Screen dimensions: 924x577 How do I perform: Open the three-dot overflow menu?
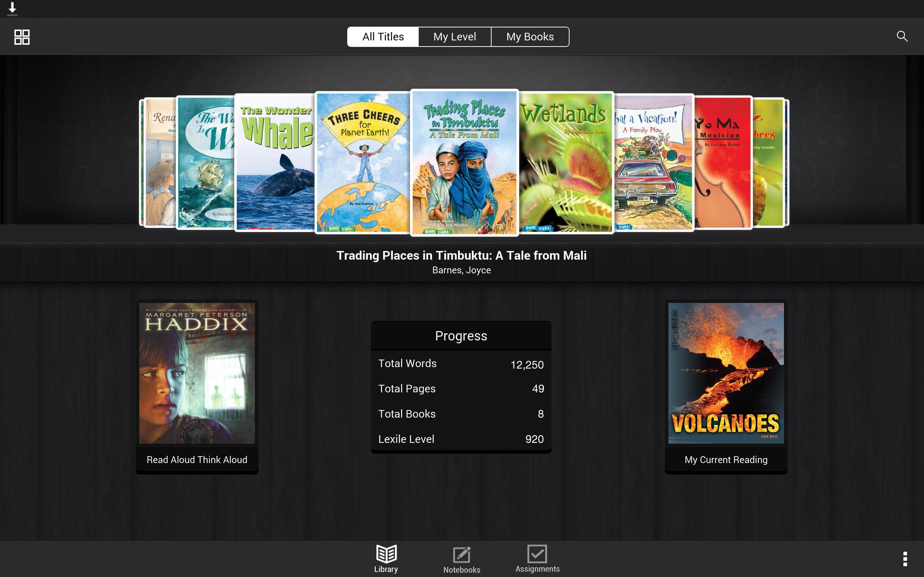point(905,559)
